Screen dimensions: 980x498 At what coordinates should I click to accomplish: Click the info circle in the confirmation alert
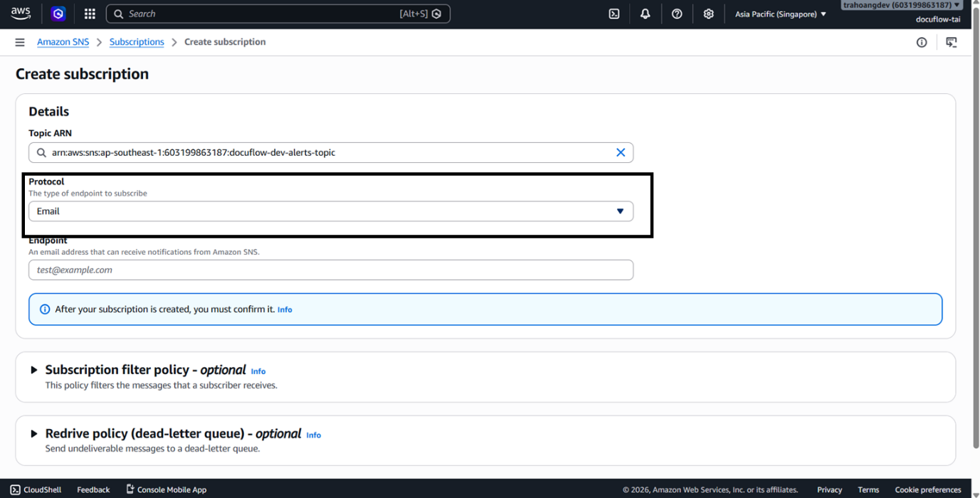tap(45, 309)
